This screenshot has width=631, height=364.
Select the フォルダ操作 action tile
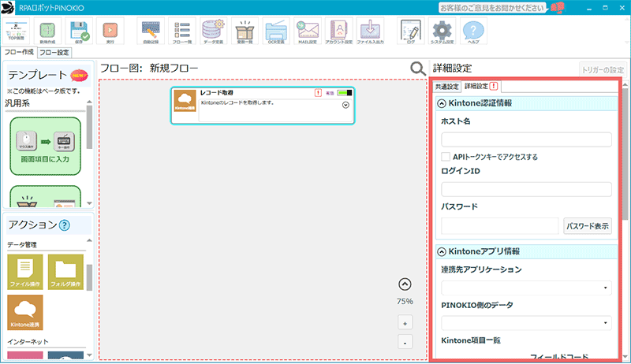[x=65, y=272]
